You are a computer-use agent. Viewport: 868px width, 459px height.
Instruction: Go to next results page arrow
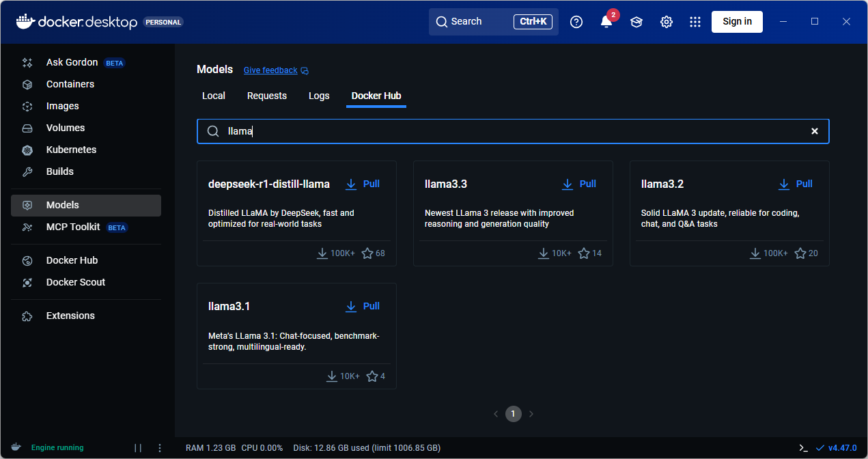(x=531, y=414)
